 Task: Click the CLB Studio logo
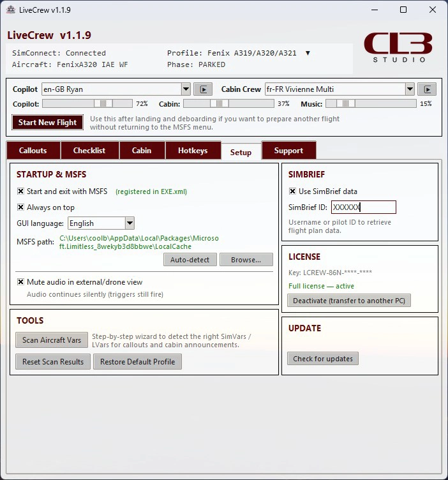(x=398, y=47)
